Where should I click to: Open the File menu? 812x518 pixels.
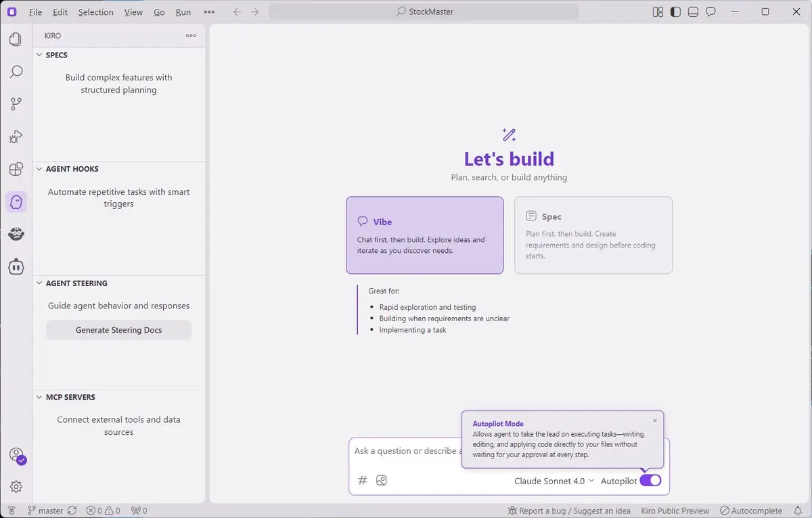pos(35,12)
